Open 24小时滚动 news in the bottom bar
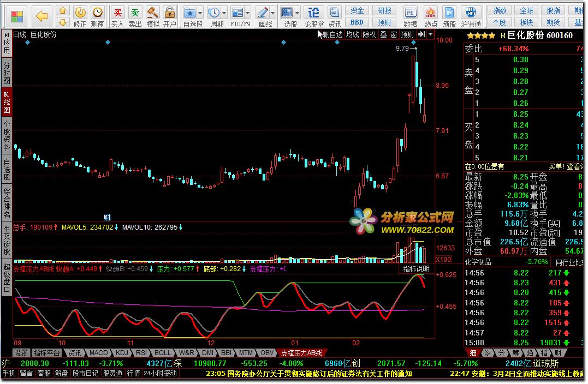Screen dimensions: 588x384 pos(160,374)
